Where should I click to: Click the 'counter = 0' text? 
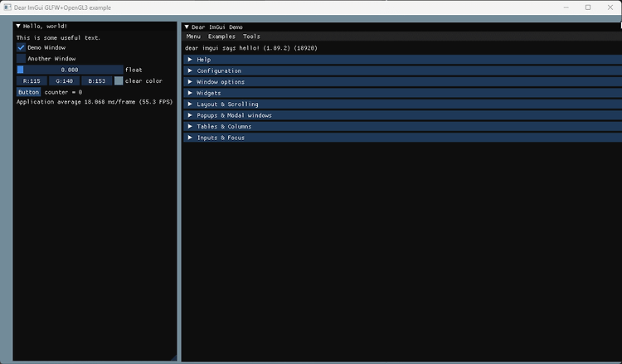click(64, 92)
